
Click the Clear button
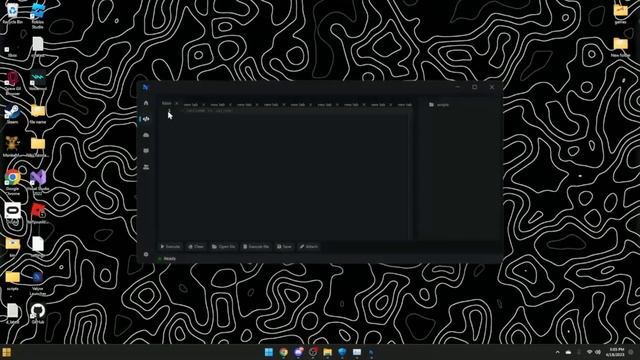click(x=196, y=247)
